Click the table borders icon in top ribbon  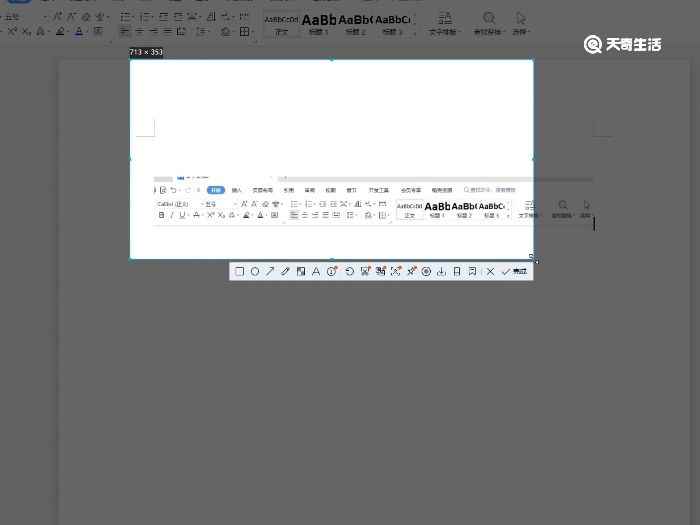[x=244, y=31]
